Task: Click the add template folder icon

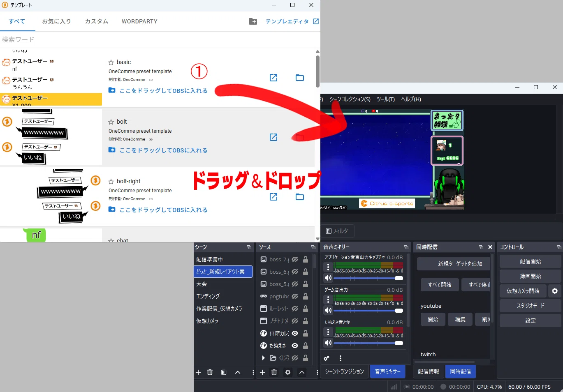Action: pyautogui.click(x=253, y=21)
